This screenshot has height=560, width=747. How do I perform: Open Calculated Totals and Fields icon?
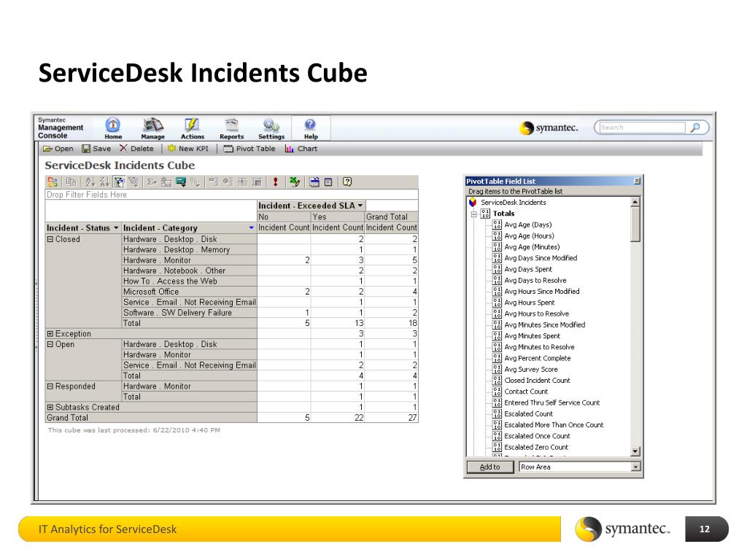(181, 182)
